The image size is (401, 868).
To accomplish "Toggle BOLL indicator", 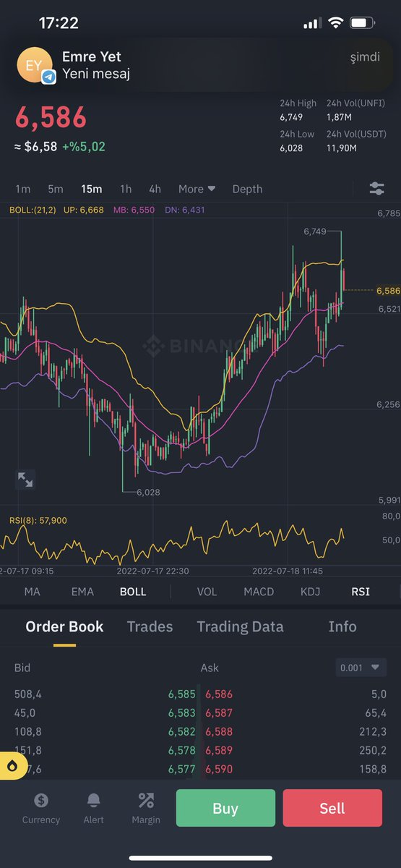I will (x=133, y=591).
